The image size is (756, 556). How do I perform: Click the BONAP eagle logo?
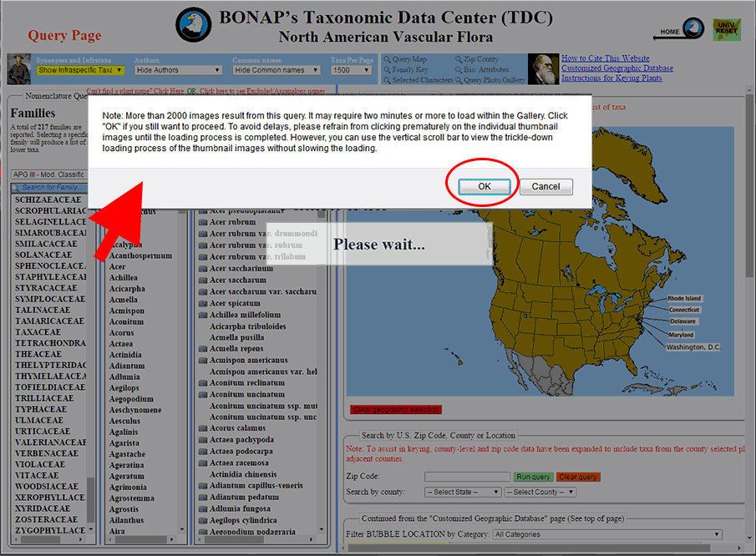coord(195,25)
